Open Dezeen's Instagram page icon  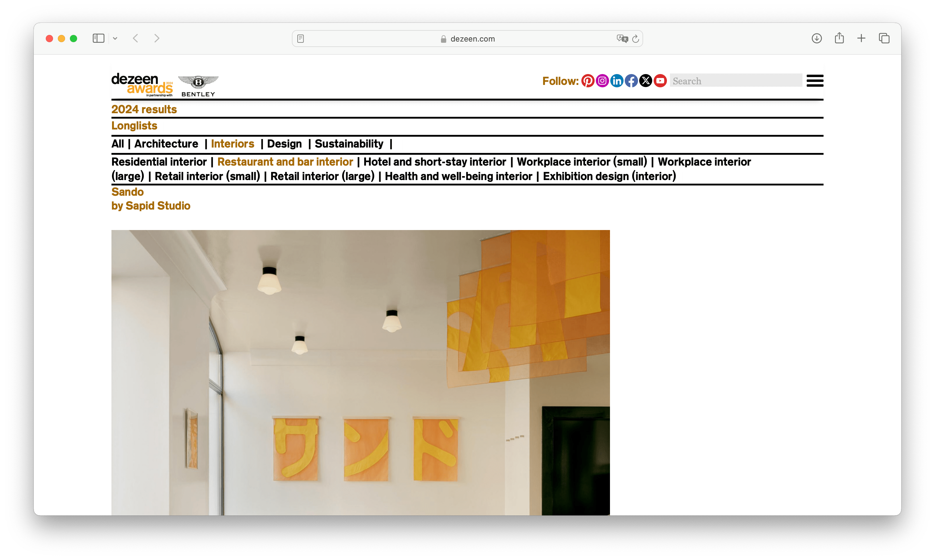[602, 81]
